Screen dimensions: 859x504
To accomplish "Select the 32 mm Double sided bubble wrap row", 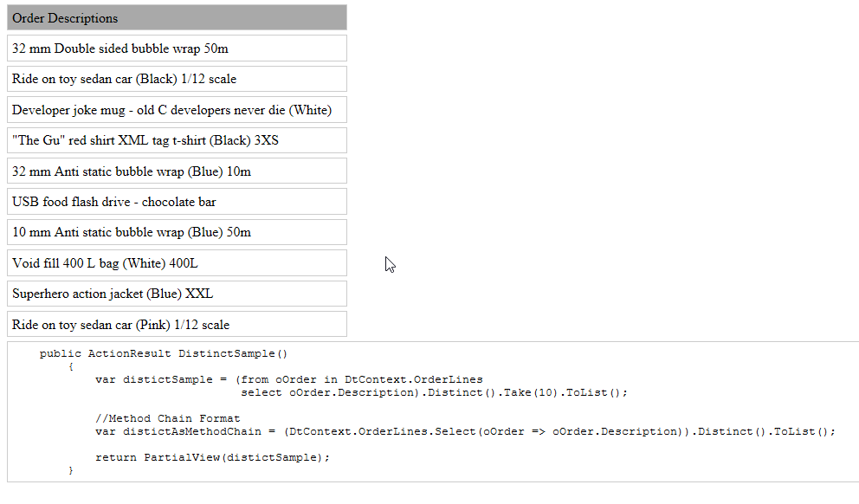I will [x=177, y=48].
